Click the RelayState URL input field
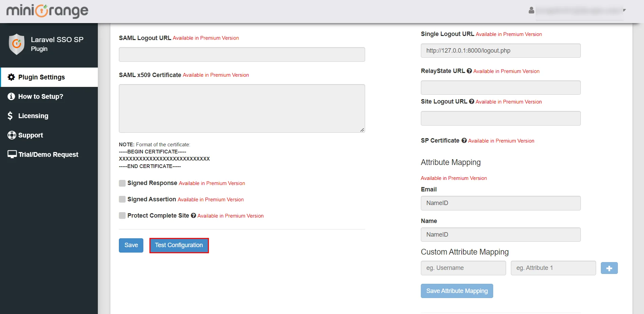Viewport: 644px width, 314px height. click(501, 88)
